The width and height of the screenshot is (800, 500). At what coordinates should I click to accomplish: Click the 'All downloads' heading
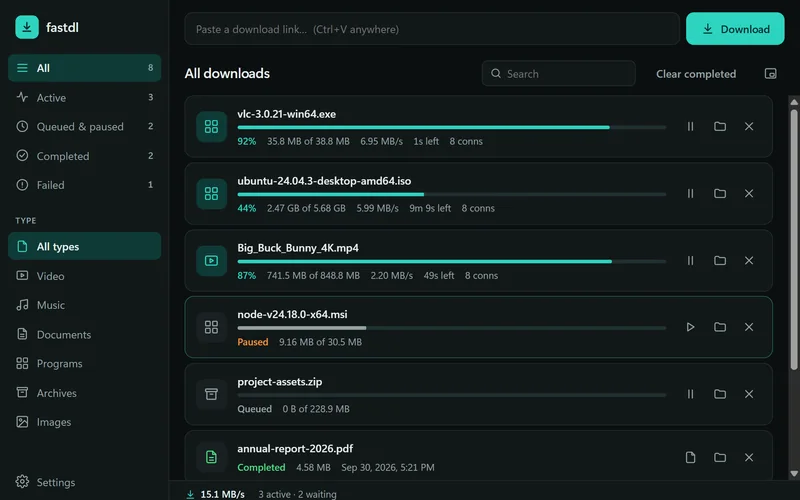[x=227, y=73]
